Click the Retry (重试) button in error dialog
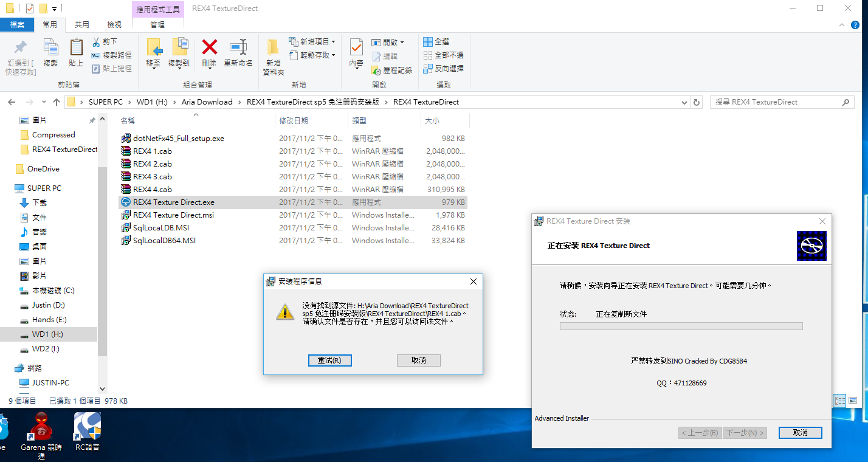The width and height of the screenshot is (868, 462). point(330,360)
